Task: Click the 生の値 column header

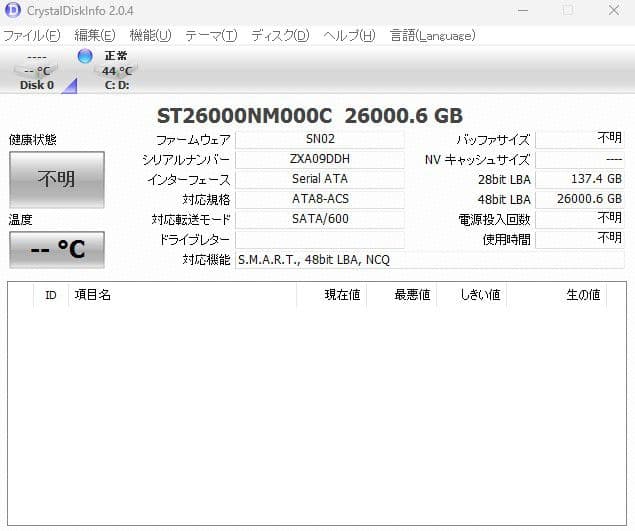Action: (x=556, y=295)
